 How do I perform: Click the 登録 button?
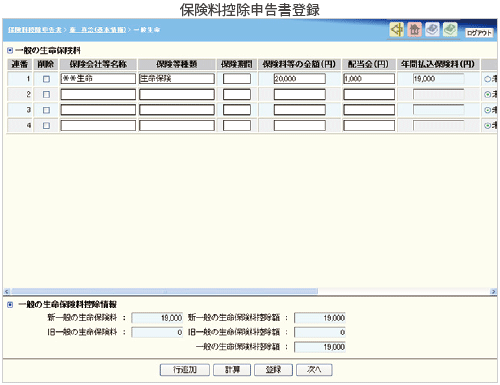(273, 370)
